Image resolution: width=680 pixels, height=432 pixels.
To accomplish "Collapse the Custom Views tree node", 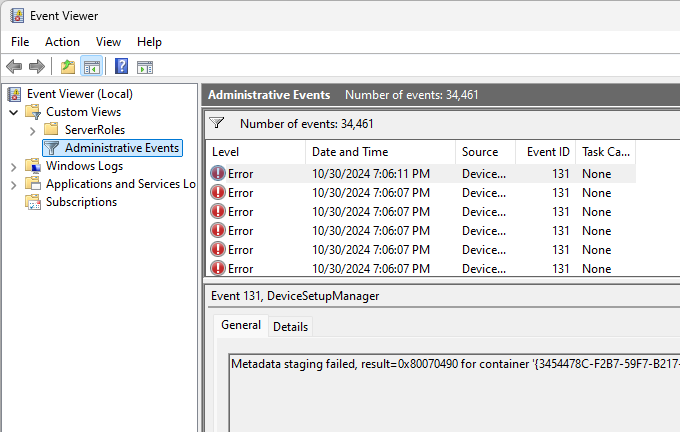I will click(14, 112).
